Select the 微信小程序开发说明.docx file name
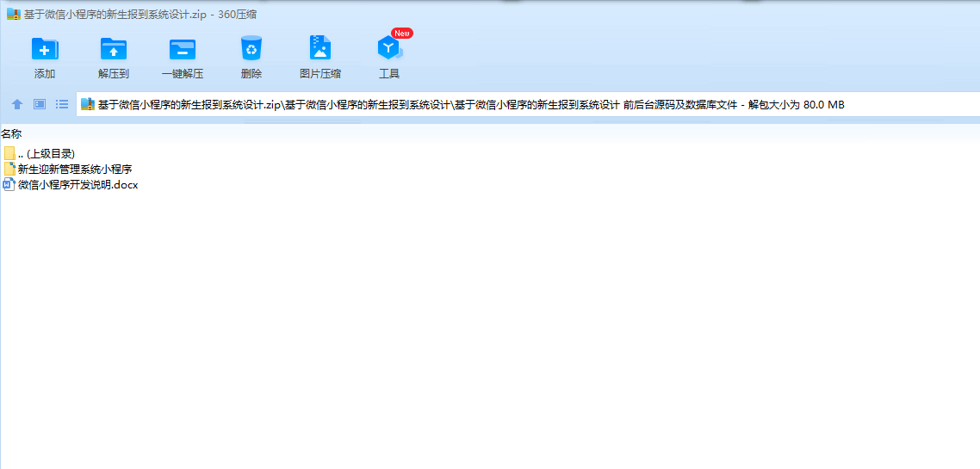Image resolution: width=980 pixels, height=469 pixels. (x=78, y=185)
